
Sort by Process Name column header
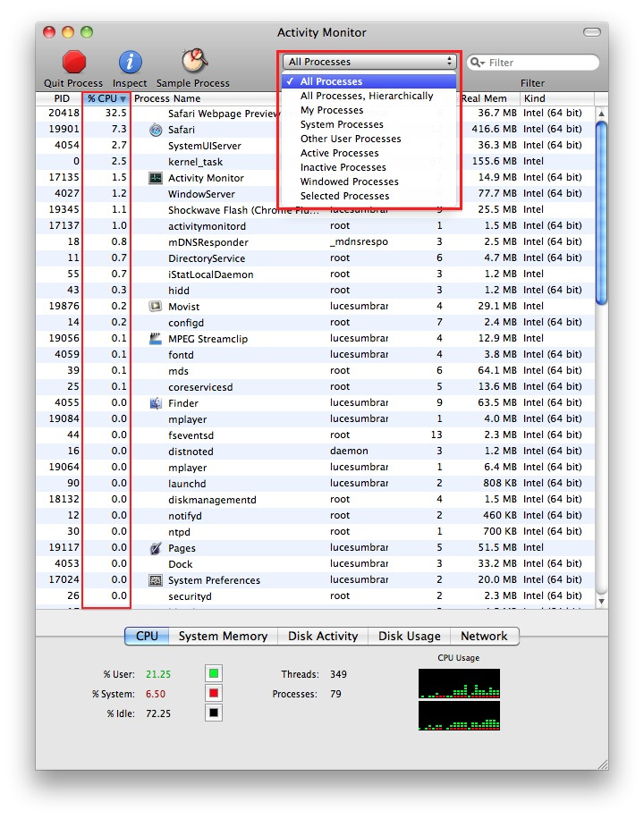click(204, 98)
